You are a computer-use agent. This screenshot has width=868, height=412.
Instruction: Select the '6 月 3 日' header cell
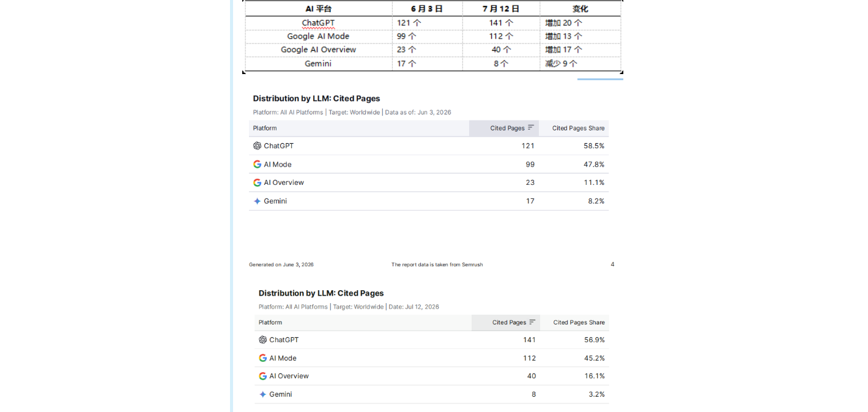(x=427, y=9)
